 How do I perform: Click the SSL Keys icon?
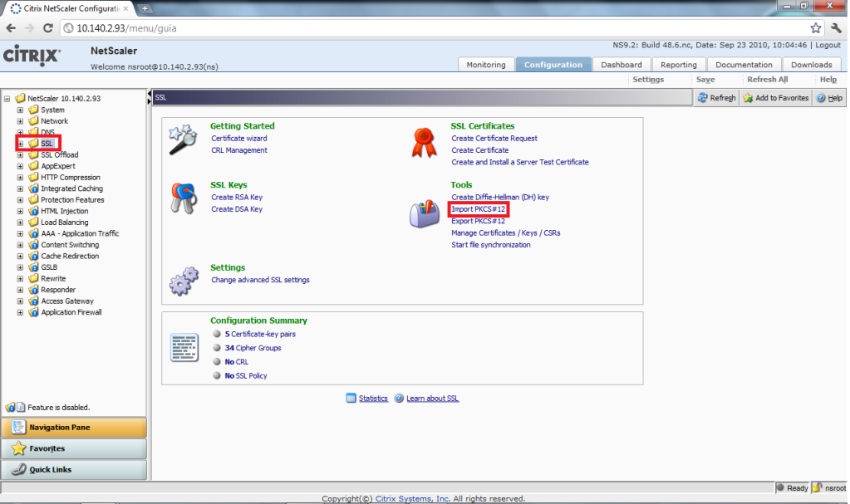tap(184, 198)
